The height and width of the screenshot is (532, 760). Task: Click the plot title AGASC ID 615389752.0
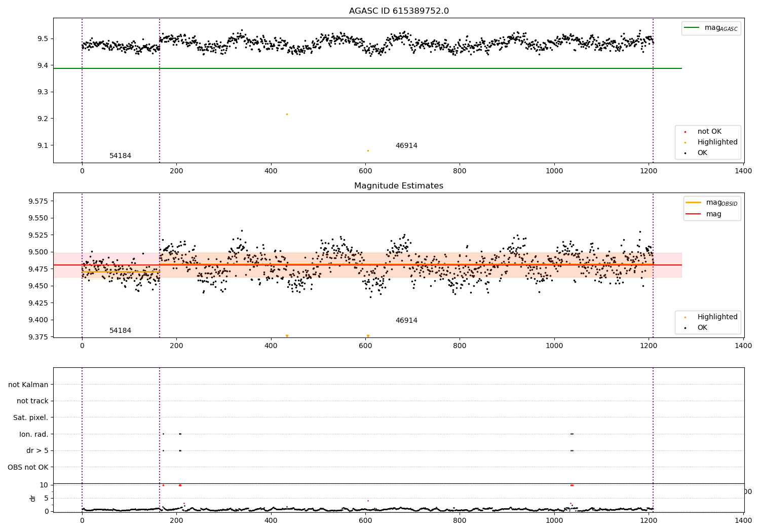pyautogui.click(x=399, y=11)
